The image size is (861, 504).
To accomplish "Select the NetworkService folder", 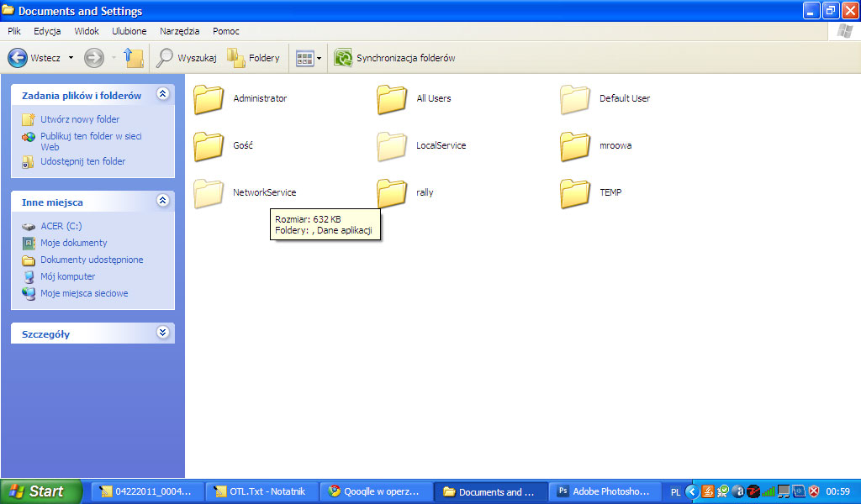I will point(245,193).
